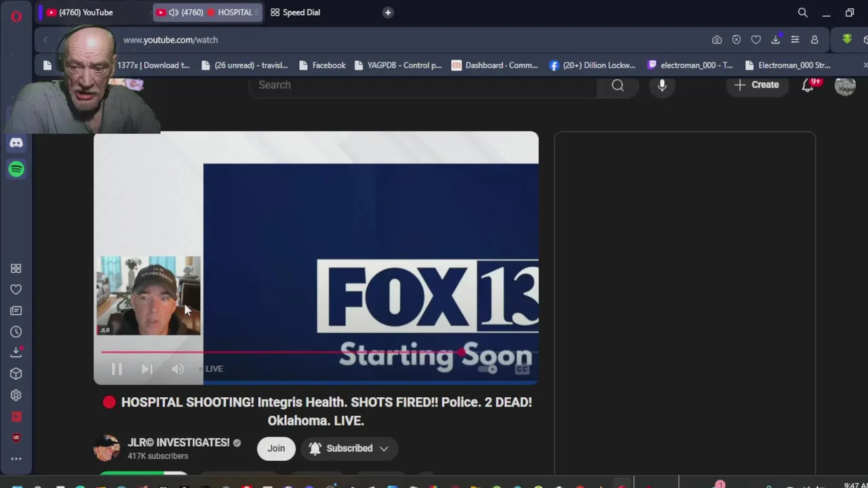Screen dimensions: 868x488
Task: Switch to the Speed Dial tab
Action: (x=296, y=12)
